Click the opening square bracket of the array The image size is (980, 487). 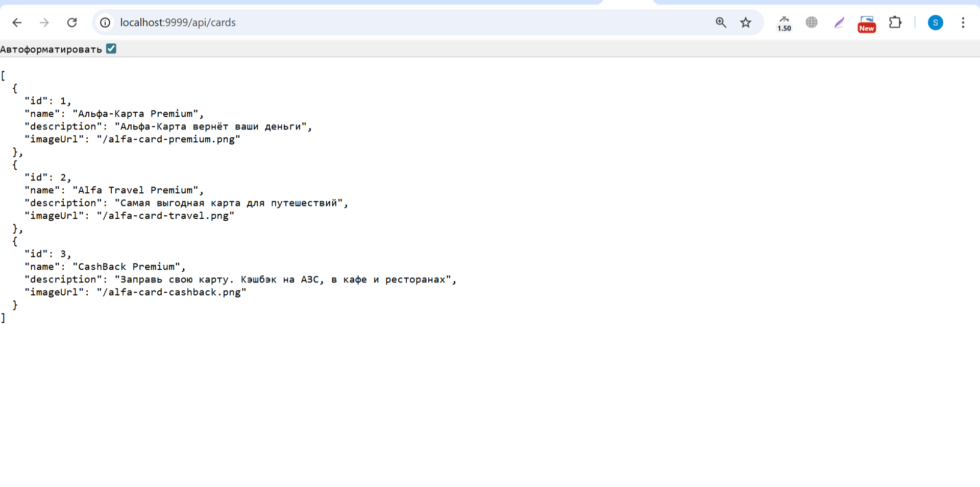3,75
